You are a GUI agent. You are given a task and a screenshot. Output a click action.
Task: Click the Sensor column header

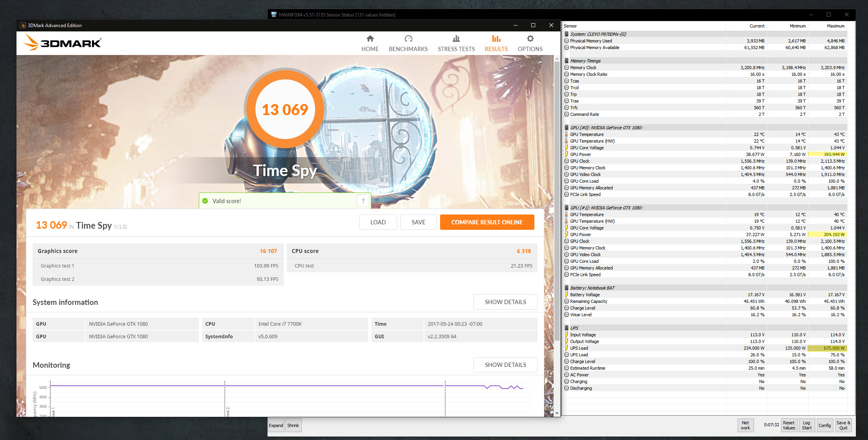644,26
